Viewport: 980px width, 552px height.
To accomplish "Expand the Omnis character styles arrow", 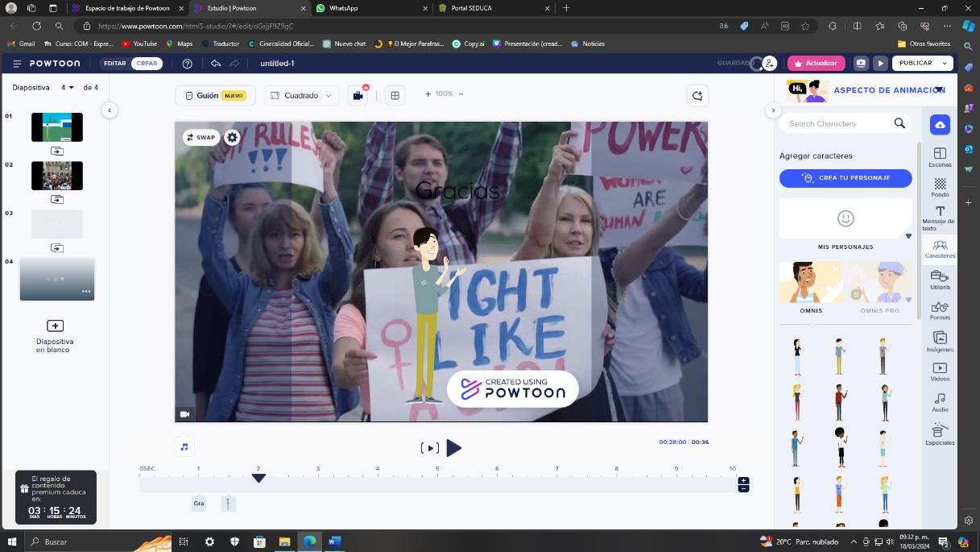I will tap(908, 300).
